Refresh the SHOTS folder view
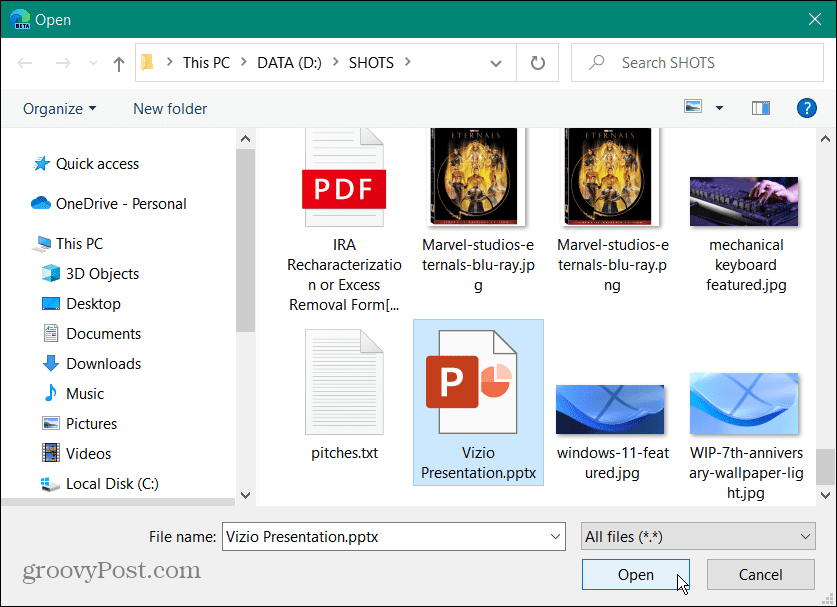837x607 pixels. coord(537,62)
